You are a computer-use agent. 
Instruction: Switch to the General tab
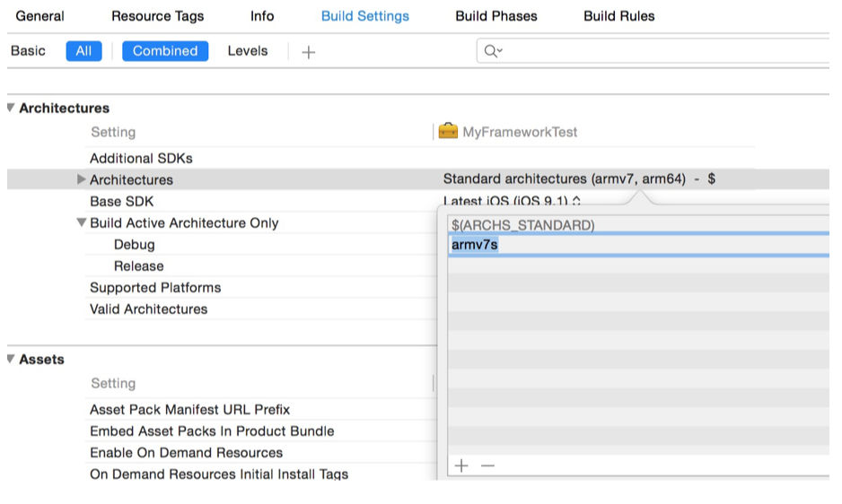tap(40, 16)
